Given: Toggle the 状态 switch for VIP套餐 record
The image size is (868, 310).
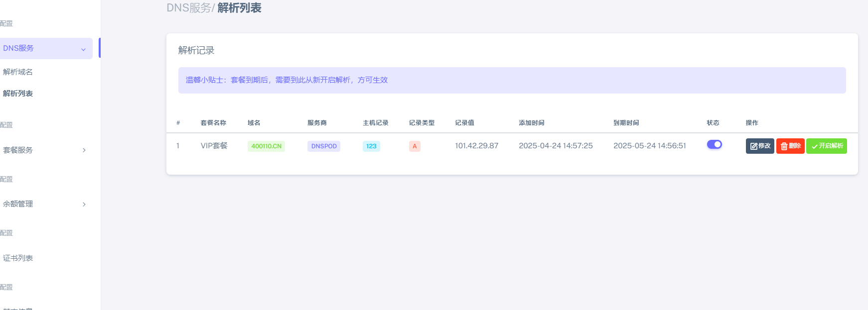Looking at the screenshot, I should coord(715,144).
